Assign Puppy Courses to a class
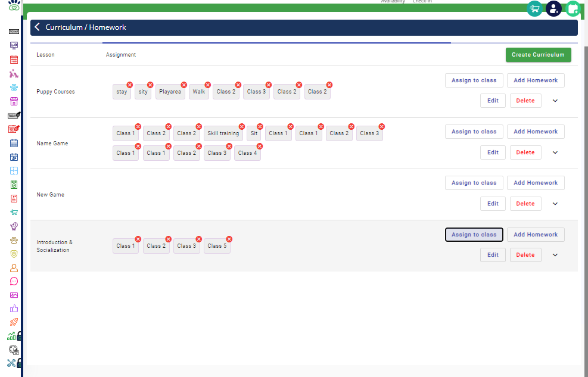588x377 pixels. (474, 80)
